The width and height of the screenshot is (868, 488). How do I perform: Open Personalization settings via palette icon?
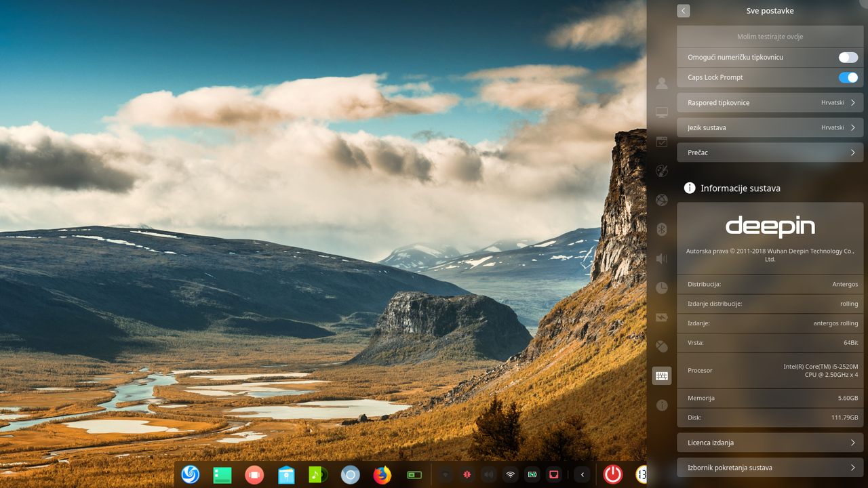pyautogui.click(x=661, y=171)
